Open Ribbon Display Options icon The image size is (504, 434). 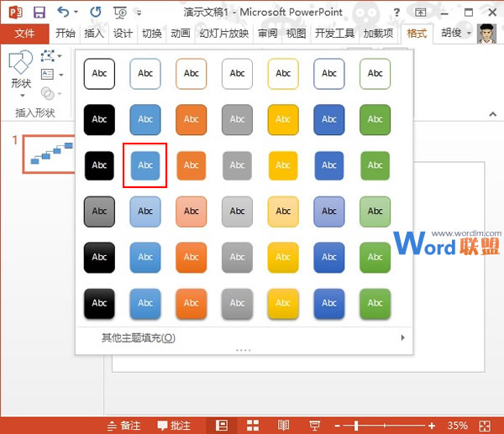click(420, 13)
